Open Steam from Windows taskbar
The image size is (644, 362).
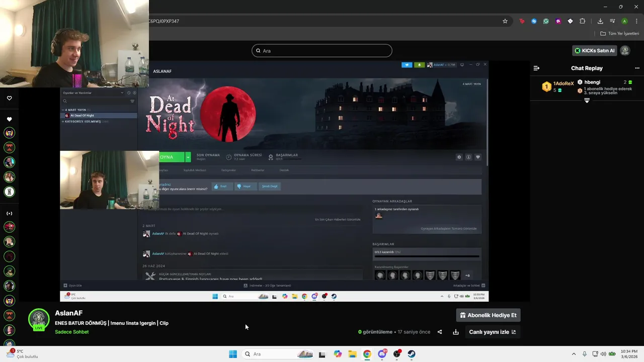(x=412, y=354)
